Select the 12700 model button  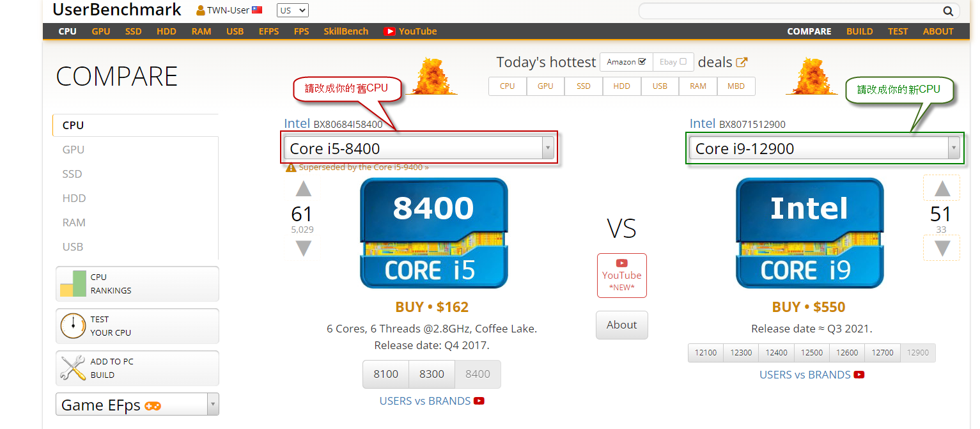coord(883,353)
